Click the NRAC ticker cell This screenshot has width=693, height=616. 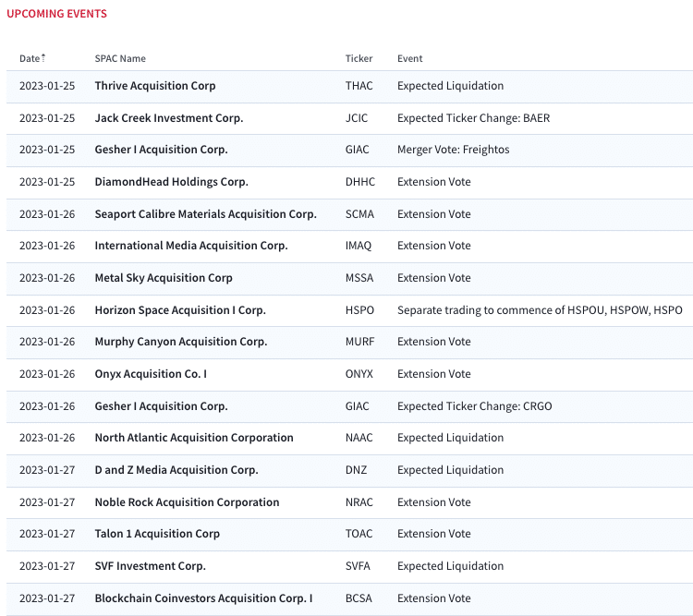(359, 502)
